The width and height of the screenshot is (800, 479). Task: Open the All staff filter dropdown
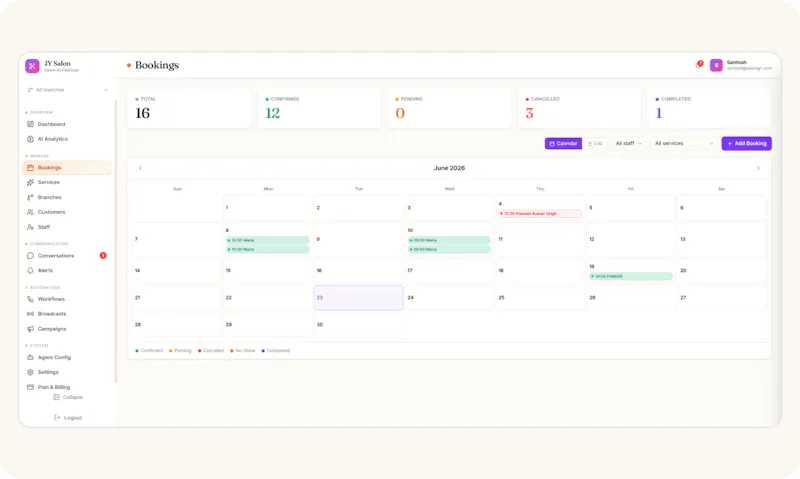pyautogui.click(x=629, y=143)
